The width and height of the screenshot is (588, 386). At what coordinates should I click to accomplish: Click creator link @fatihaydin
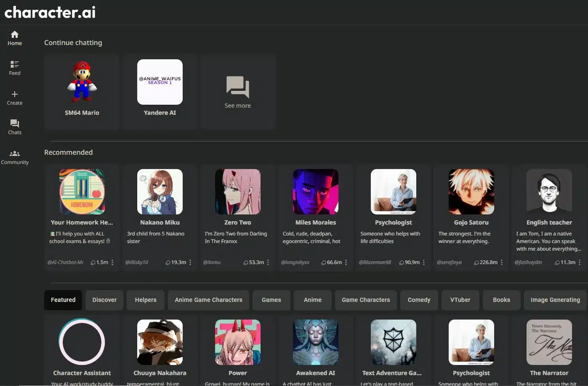(x=528, y=262)
